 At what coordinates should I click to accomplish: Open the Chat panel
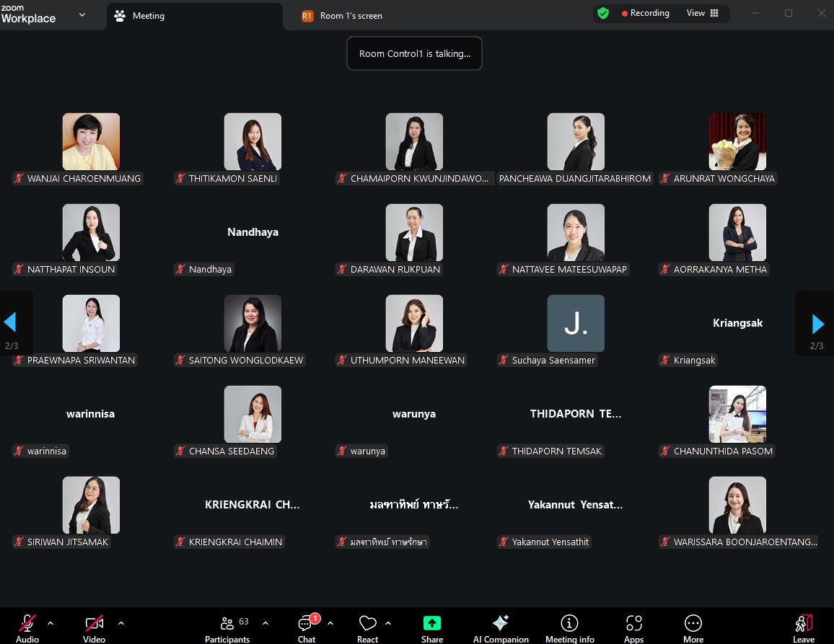[x=307, y=628]
